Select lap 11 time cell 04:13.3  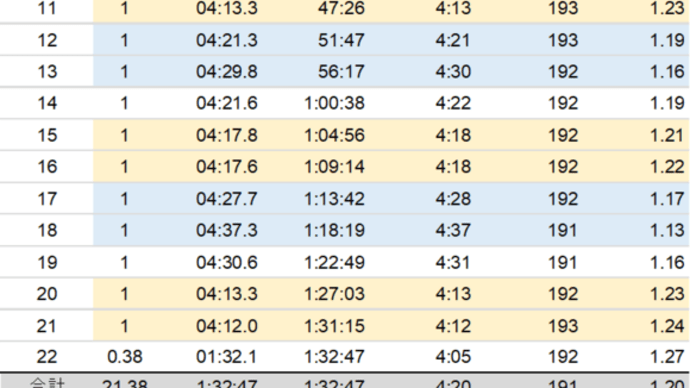pos(227,8)
